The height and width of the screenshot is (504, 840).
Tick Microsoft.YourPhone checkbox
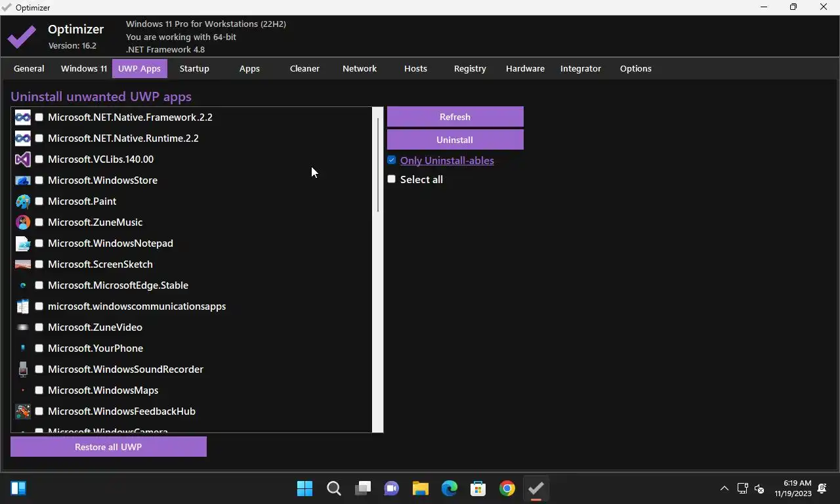[x=39, y=348]
